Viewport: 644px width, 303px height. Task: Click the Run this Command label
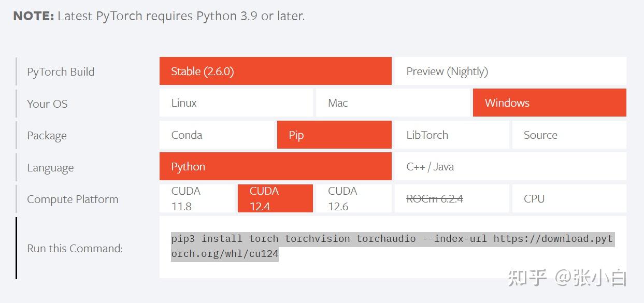[75, 248]
